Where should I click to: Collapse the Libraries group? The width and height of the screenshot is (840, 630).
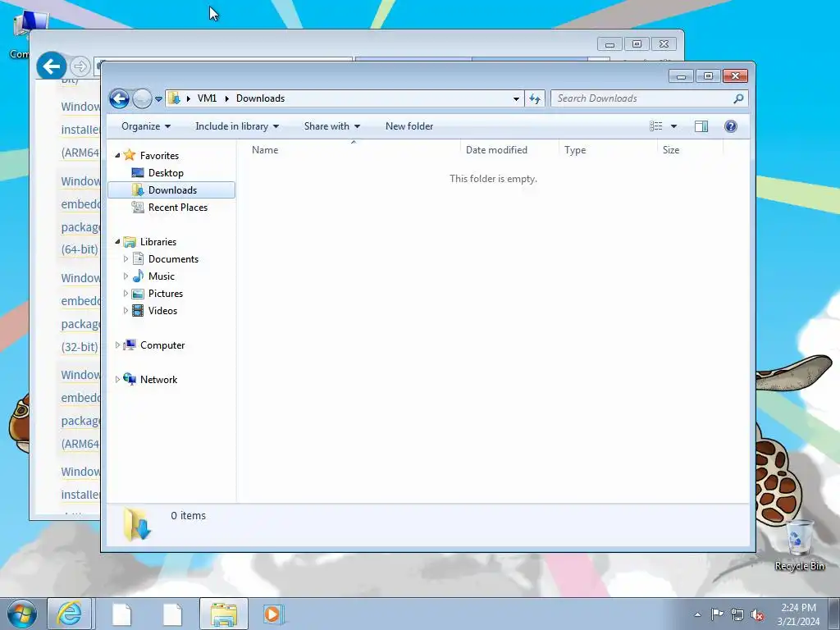click(118, 242)
